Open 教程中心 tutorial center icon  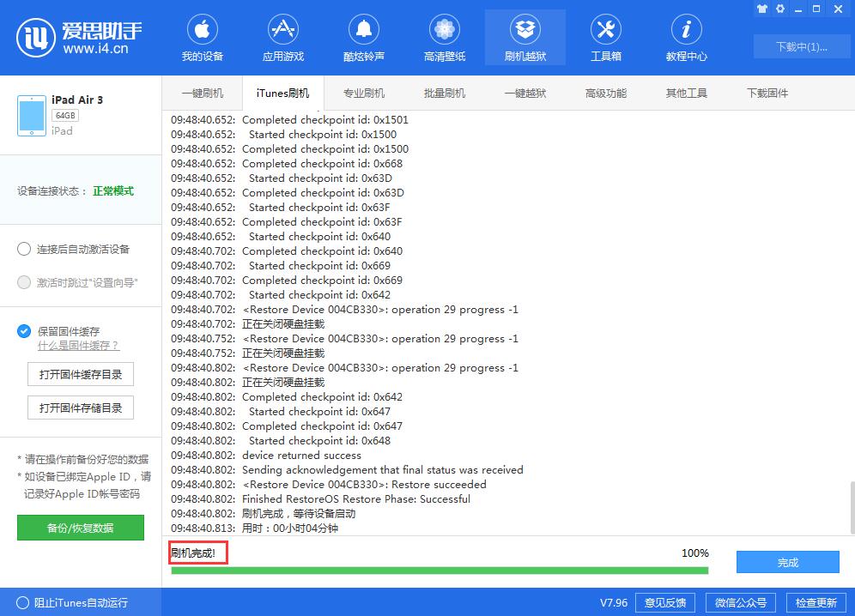[686, 39]
